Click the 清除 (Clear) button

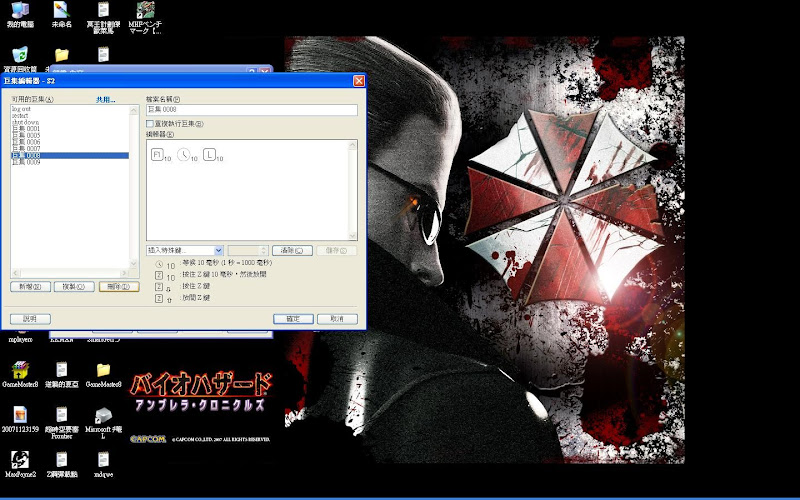(292, 251)
